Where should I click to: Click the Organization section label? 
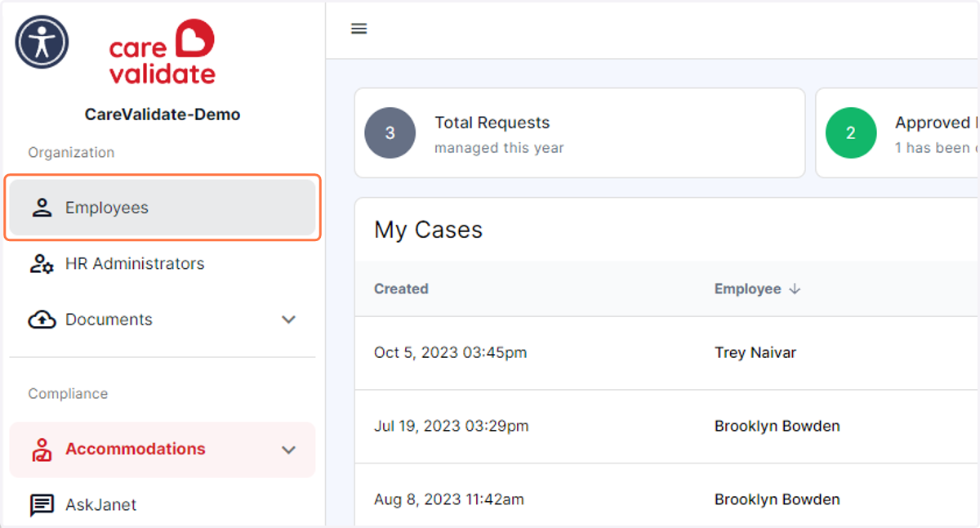(71, 153)
